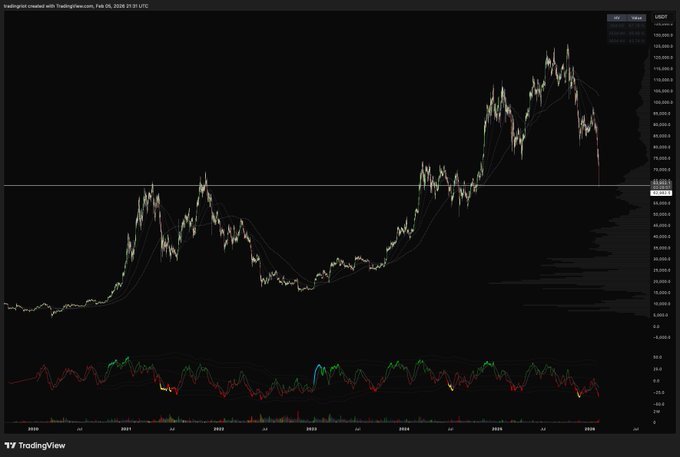Click the 80,000.0 price axis label

point(664,147)
